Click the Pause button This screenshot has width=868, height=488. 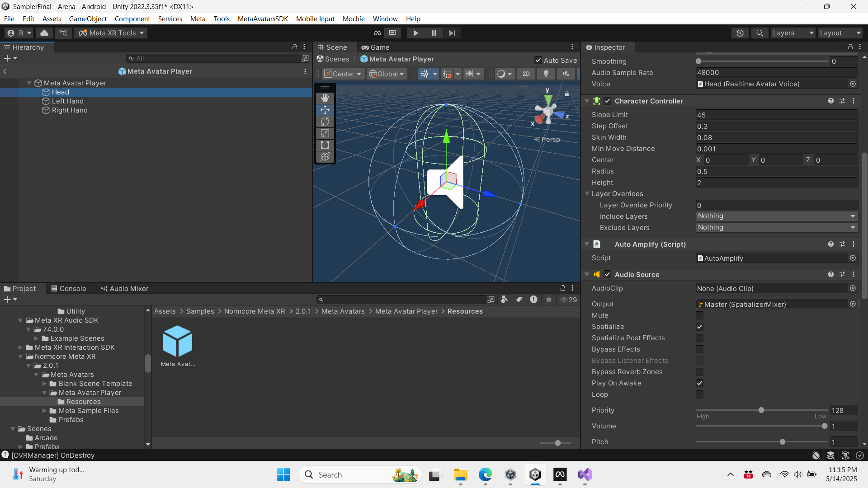click(x=434, y=33)
